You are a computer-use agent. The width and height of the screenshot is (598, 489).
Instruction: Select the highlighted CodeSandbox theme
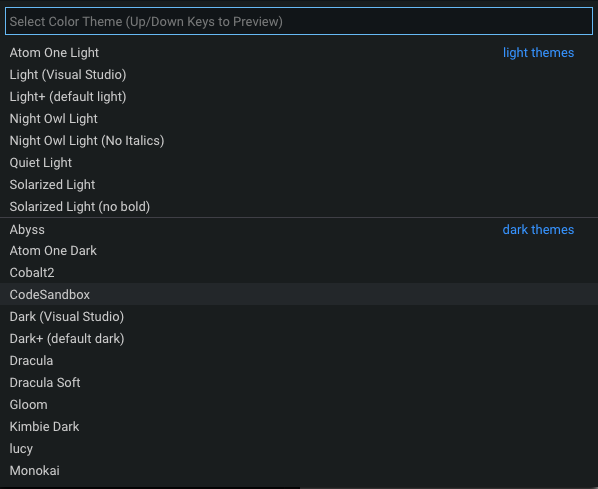pos(299,294)
